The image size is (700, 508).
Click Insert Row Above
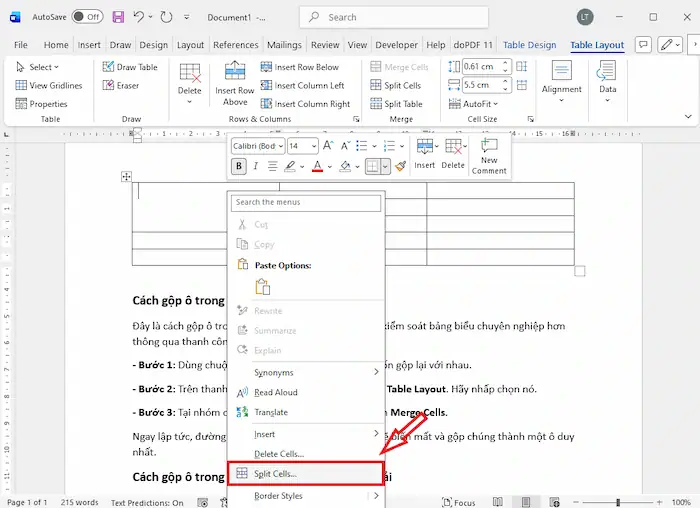tap(235, 83)
